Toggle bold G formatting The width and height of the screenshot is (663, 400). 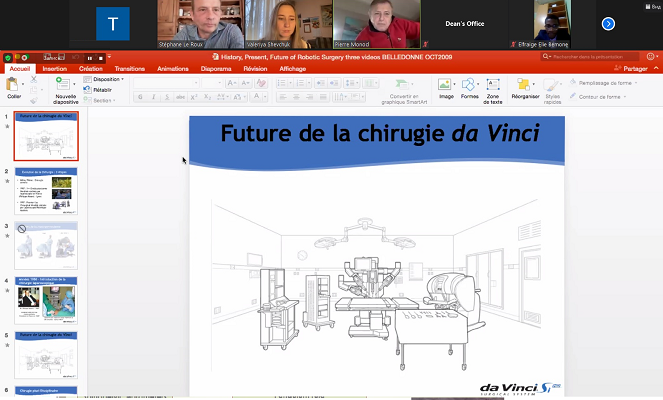[x=140, y=97]
